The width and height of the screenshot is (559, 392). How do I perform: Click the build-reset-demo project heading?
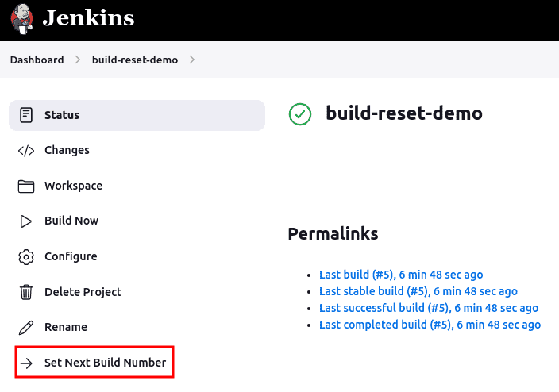point(404,113)
